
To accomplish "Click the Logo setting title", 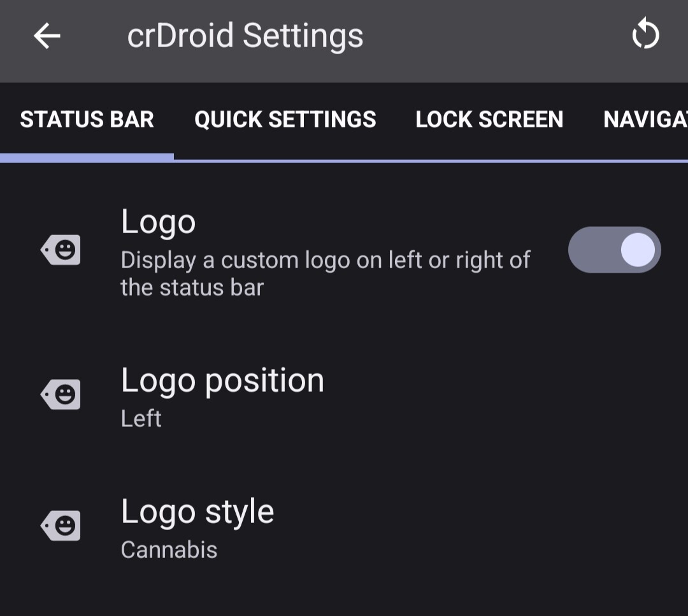I will pyautogui.click(x=158, y=222).
